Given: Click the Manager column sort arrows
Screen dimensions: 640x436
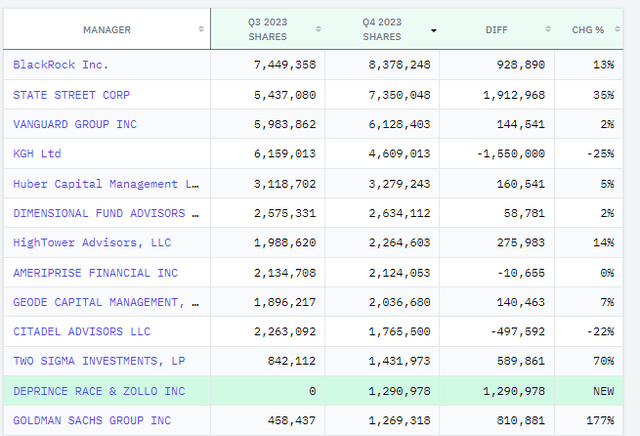Looking at the screenshot, I should coord(202,30).
